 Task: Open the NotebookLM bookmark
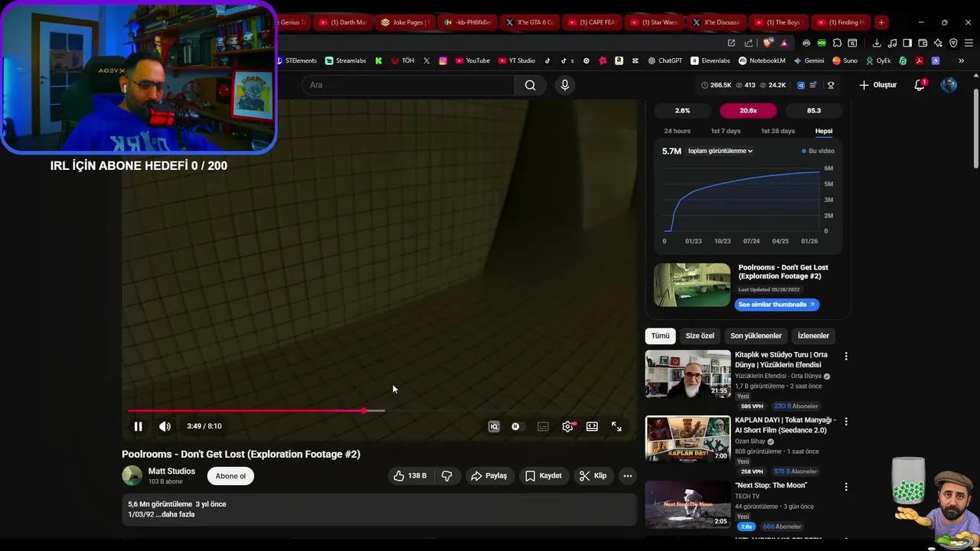coord(762,60)
